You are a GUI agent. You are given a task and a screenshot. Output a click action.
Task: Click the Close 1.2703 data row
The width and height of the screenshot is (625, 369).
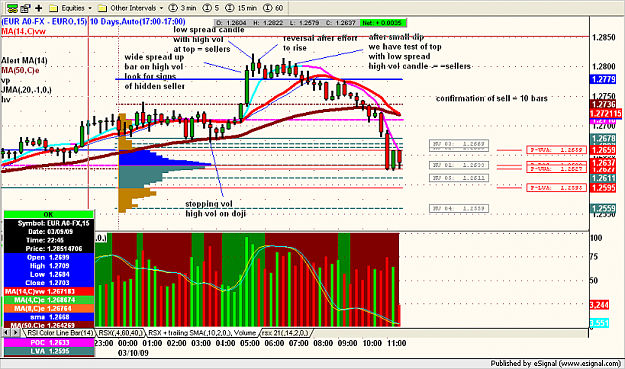(x=49, y=283)
